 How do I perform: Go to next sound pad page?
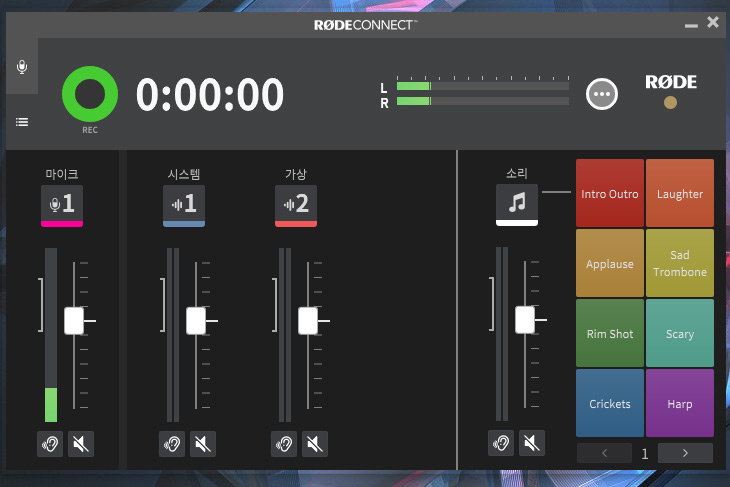685,453
